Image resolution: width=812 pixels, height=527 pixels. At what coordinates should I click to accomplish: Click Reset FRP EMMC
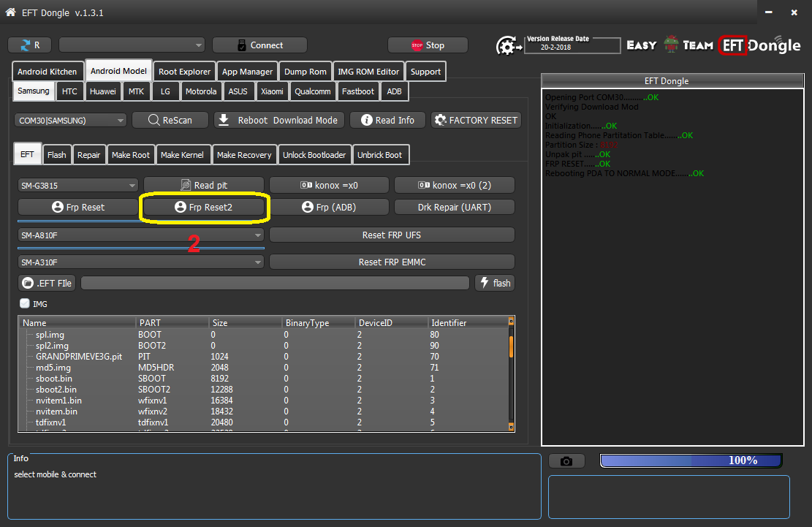click(392, 262)
